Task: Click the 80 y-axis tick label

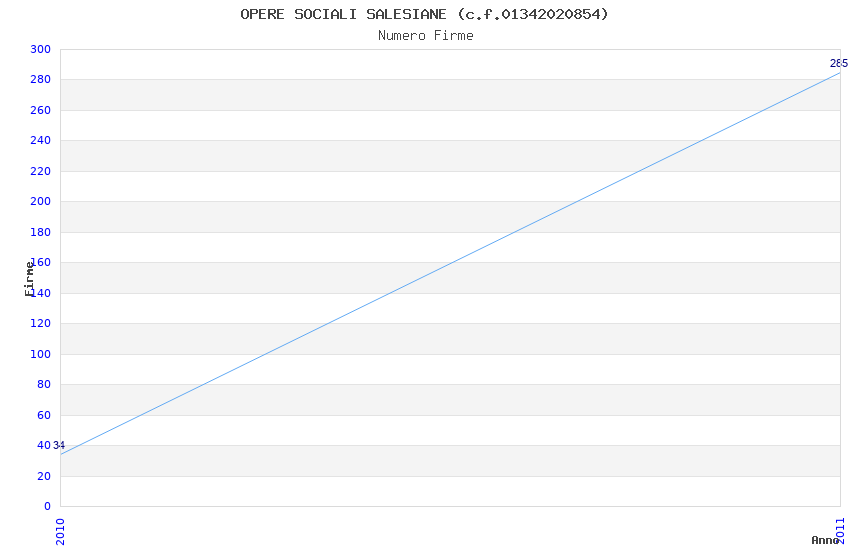Action: (44, 384)
